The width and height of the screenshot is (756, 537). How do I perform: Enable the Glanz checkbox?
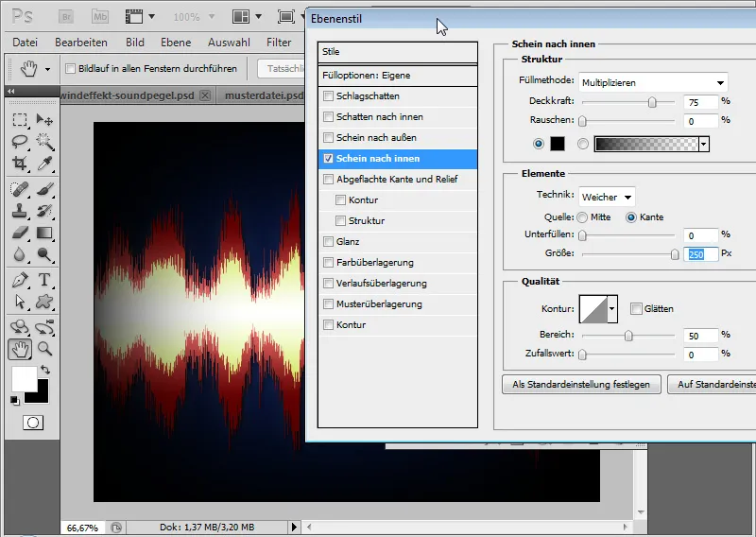click(328, 241)
